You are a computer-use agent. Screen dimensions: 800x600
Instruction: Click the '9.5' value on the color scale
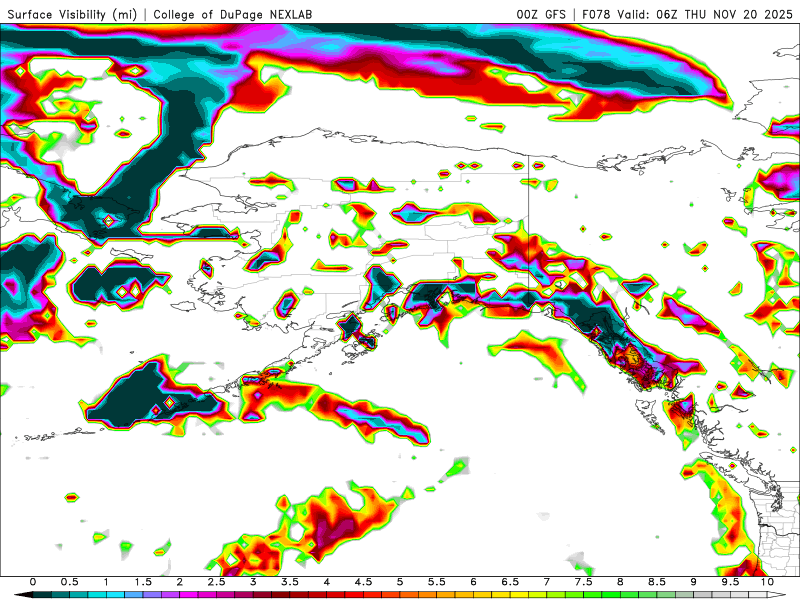[x=731, y=582]
